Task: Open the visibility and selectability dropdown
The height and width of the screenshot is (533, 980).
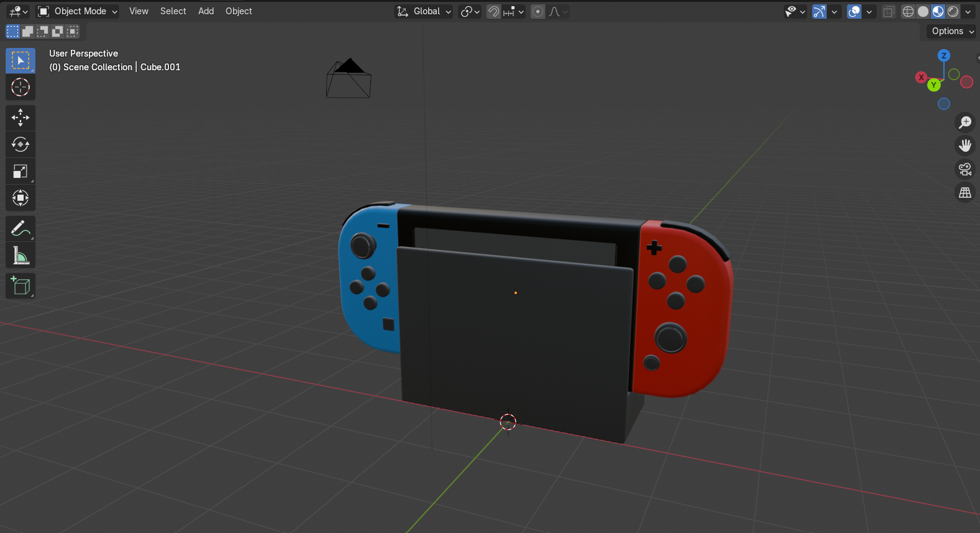Action: click(795, 11)
